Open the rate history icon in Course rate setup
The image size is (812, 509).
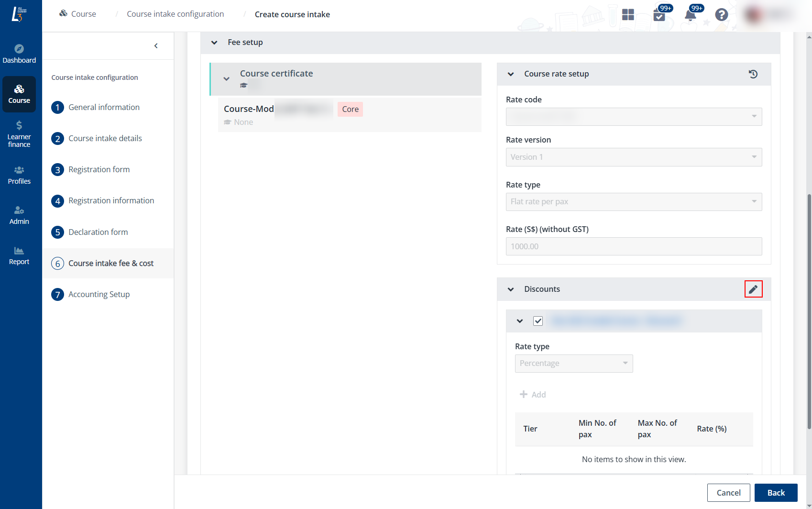[753, 74]
